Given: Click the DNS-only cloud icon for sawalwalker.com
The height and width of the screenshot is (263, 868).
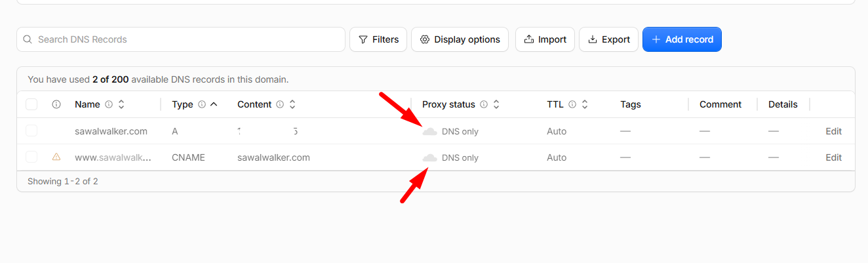Looking at the screenshot, I should [x=429, y=131].
